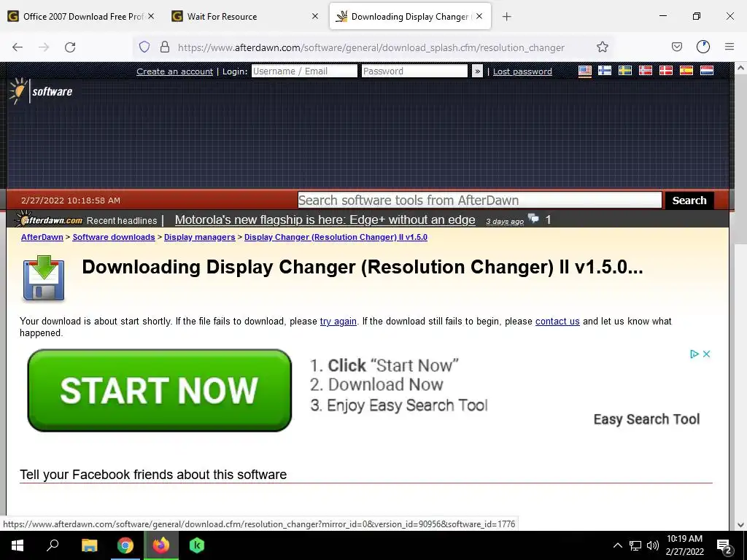Focus the Password field
747x560 pixels.
(x=414, y=71)
